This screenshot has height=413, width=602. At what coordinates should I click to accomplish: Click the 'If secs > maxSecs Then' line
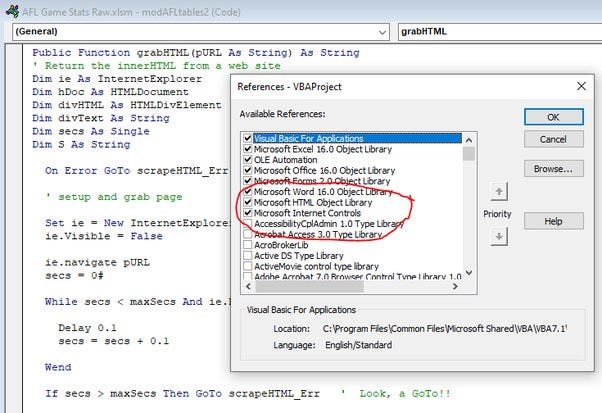182,393
